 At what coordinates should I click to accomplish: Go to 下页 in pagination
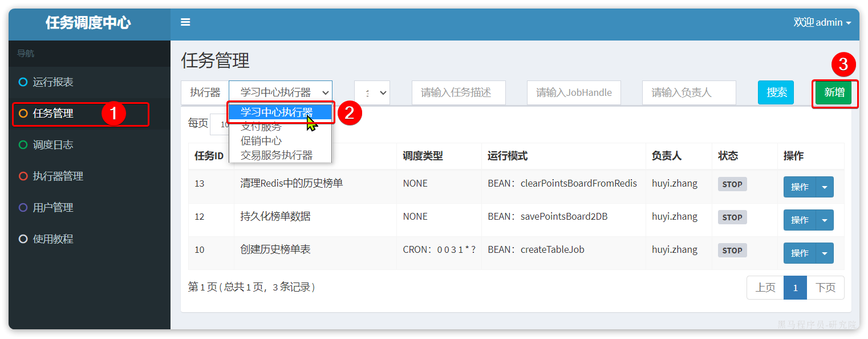tap(825, 288)
